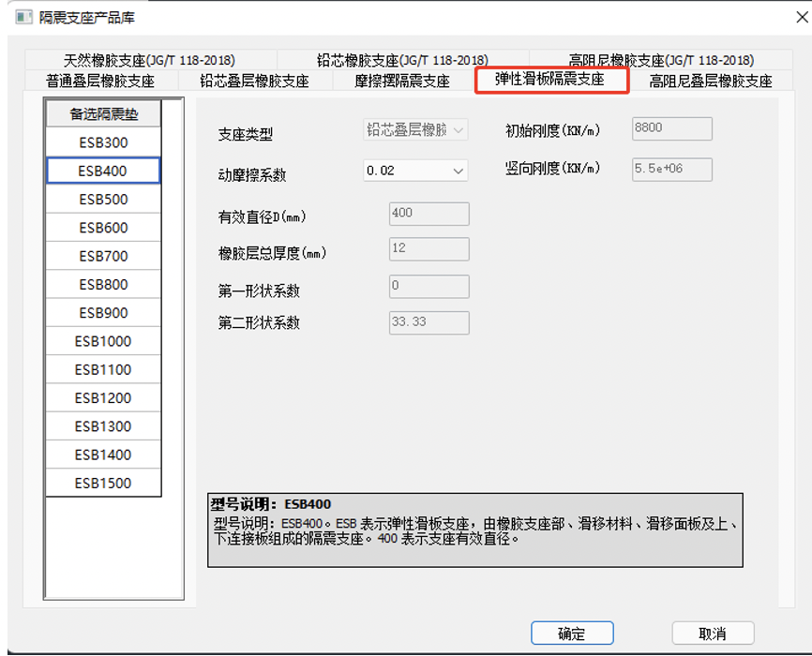This screenshot has height=656, width=812.
Task: Click the 初始刚度(KN/m) value field
Action: (671, 128)
